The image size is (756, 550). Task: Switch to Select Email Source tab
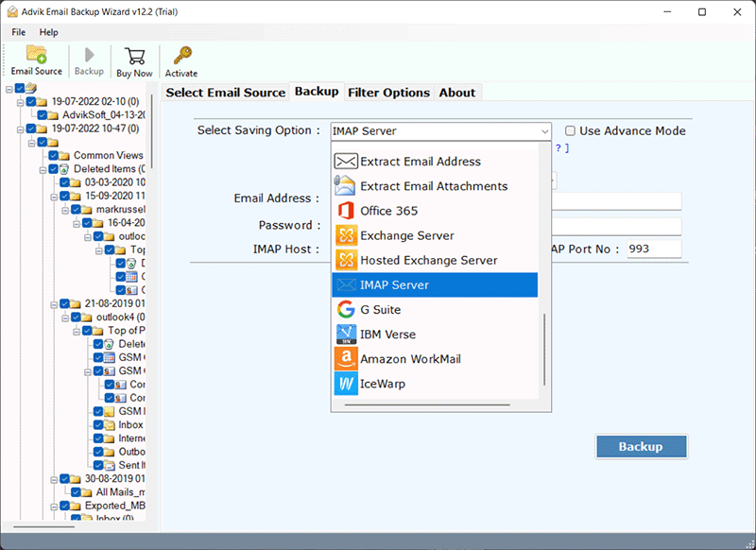click(x=226, y=92)
